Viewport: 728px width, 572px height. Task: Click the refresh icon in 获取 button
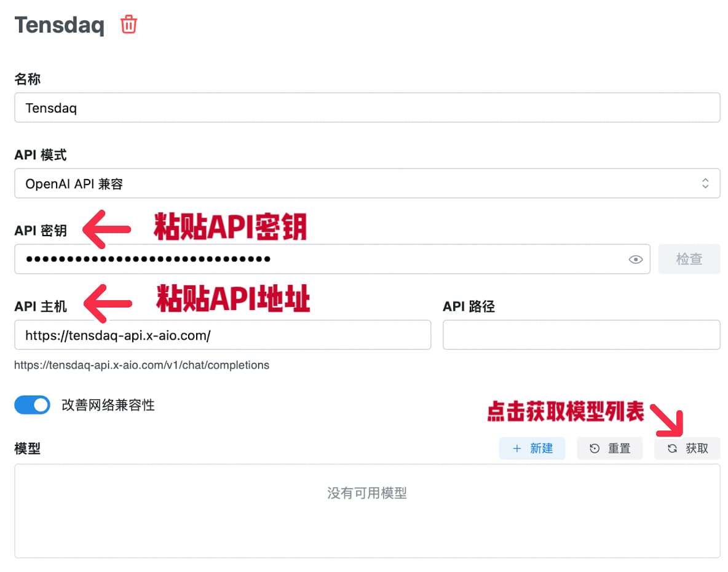tap(672, 448)
